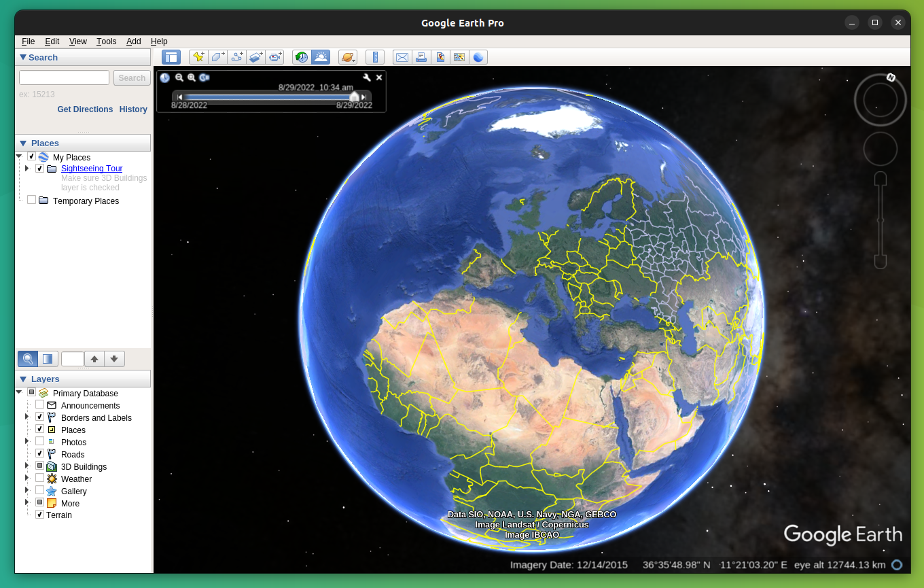
Task: Open the Add menu
Action: pos(134,41)
